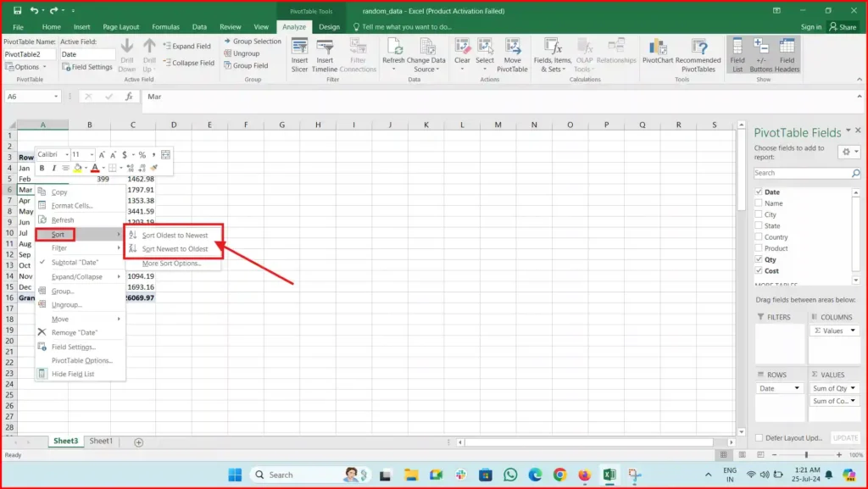Check Defer Layout Update

pos(759,437)
